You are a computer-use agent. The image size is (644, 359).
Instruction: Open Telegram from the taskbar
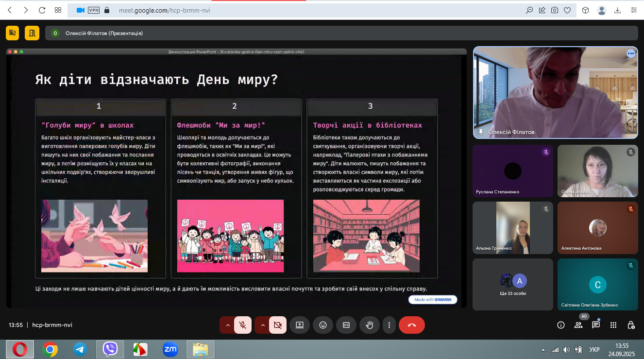(80, 349)
